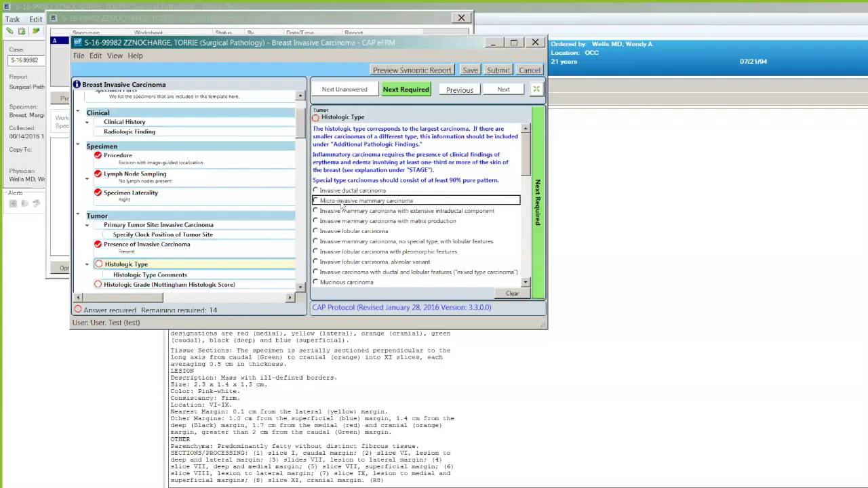
Task: Select Specify Clock Position of Tumor Site
Action: (163, 235)
